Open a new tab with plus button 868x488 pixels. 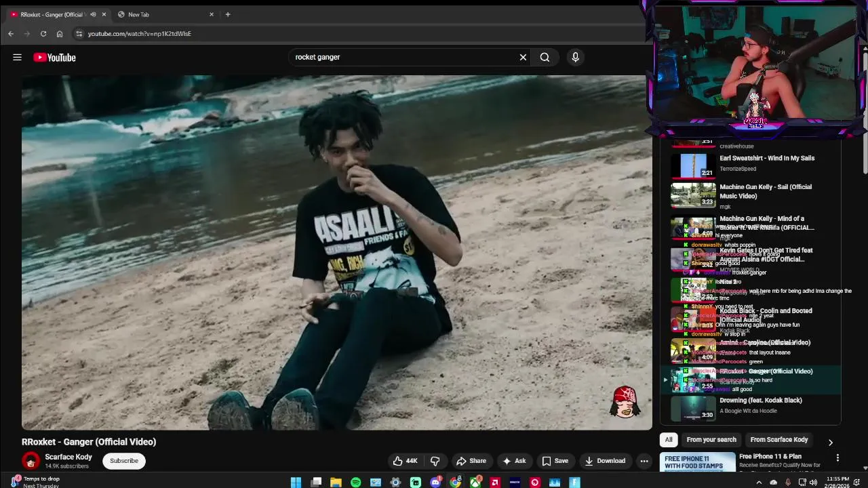coord(228,14)
